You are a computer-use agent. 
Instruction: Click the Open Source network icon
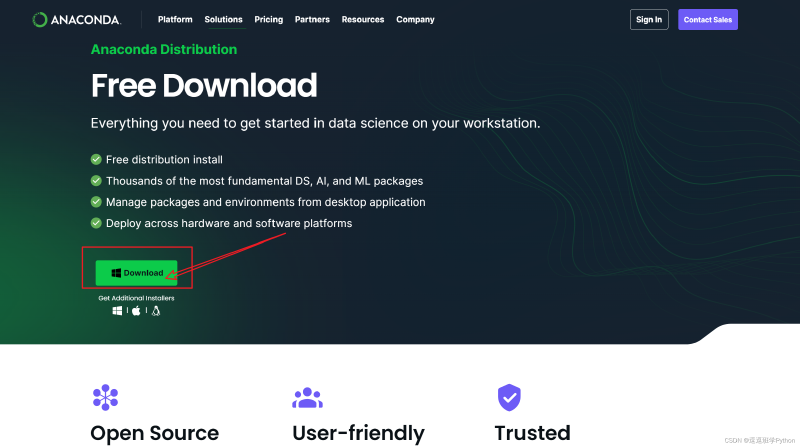coord(106,397)
